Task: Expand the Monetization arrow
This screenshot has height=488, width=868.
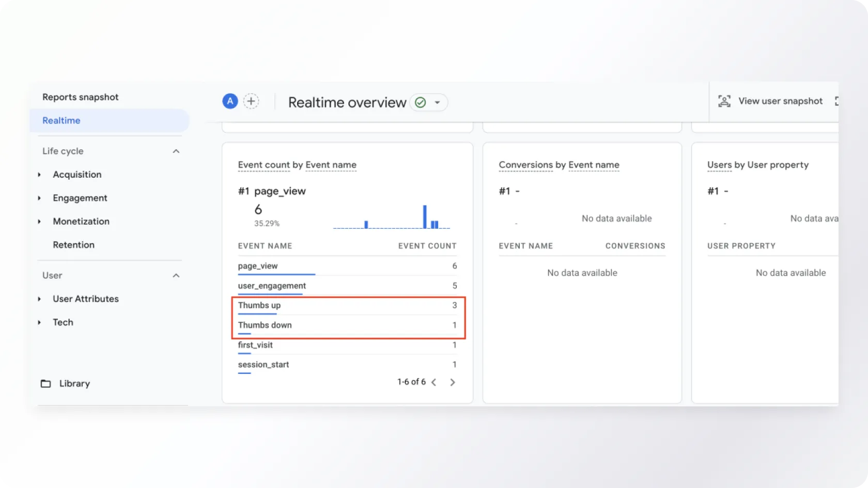Action: pos(39,222)
